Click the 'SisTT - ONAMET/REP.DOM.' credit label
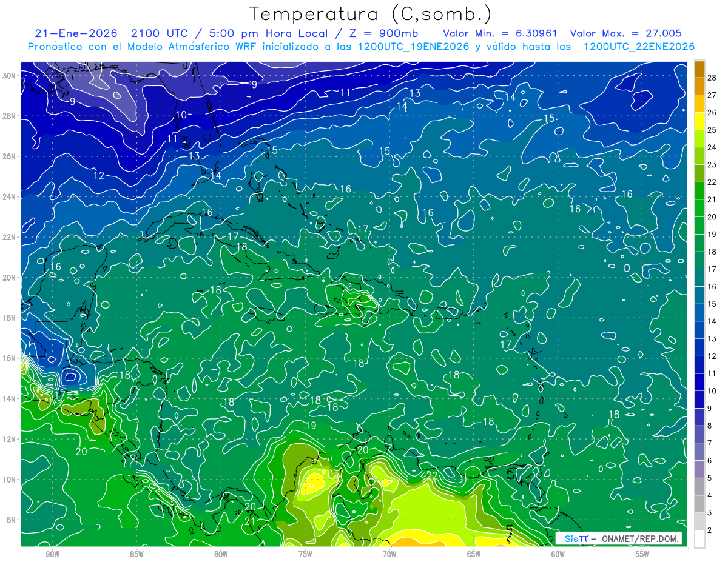This screenshot has width=728, height=562. click(619, 538)
